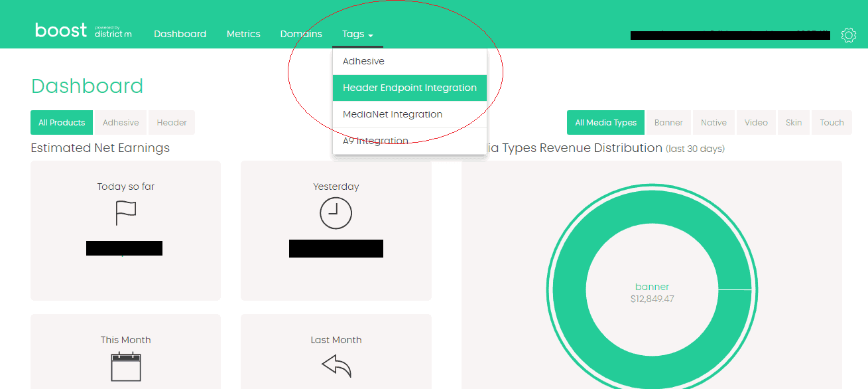Toggle the Header product filter
This screenshot has height=389, width=868.
coord(172,123)
